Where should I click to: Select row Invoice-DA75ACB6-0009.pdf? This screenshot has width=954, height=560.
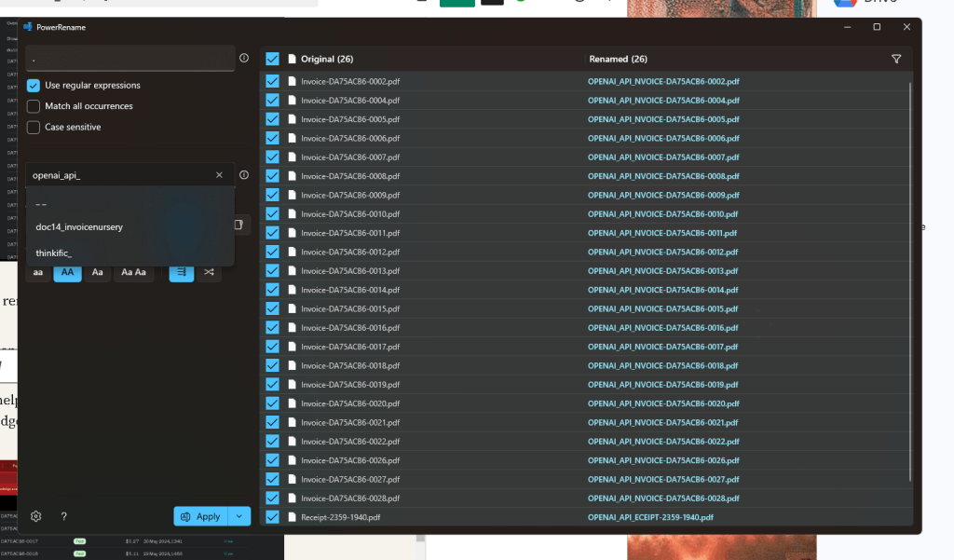pyautogui.click(x=587, y=195)
